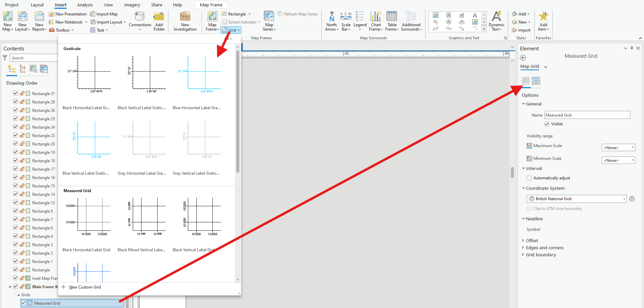The height and width of the screenshot is (308, 644).
Task: Insert a Scale Bar
Action: coord(346,20)
